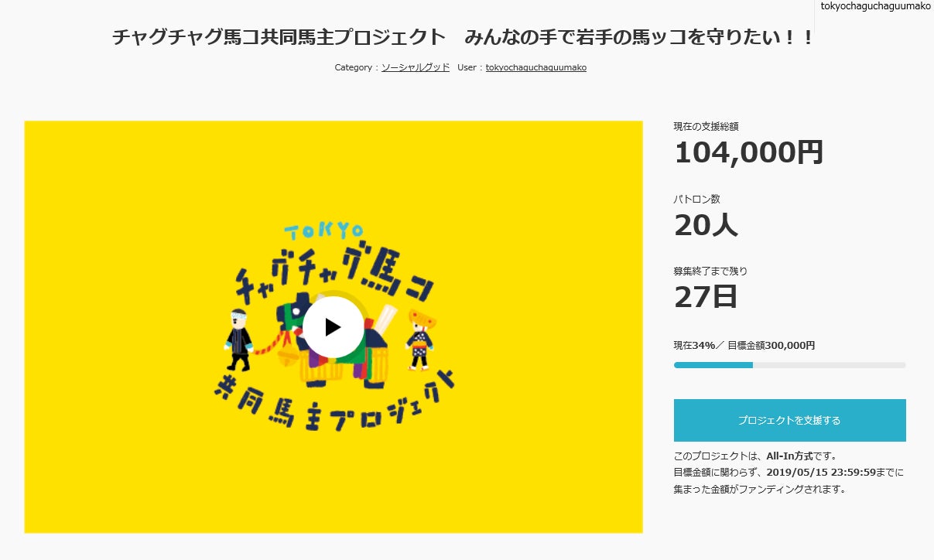The height and width of the screenshot is (560, 934).
Task: Open the ソーシャルグッド category link
Action: click(x=416, y=67)
